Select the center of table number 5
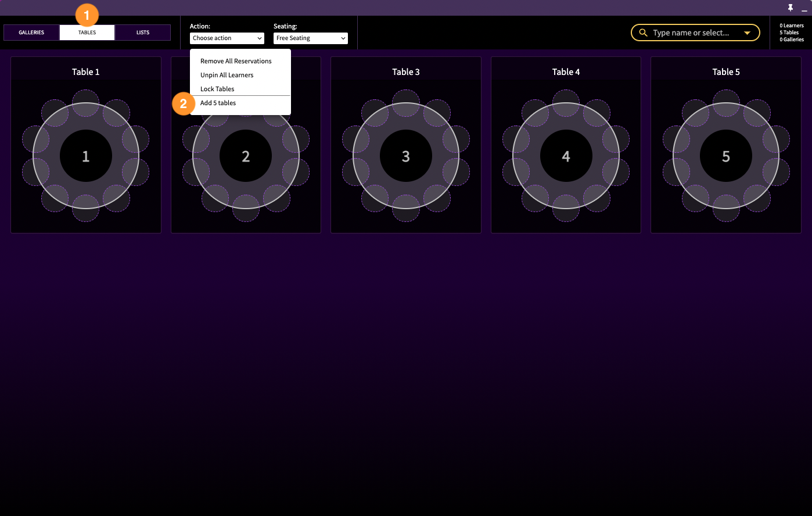This screenshot has height=516, width=812. (x=726, y=156)
